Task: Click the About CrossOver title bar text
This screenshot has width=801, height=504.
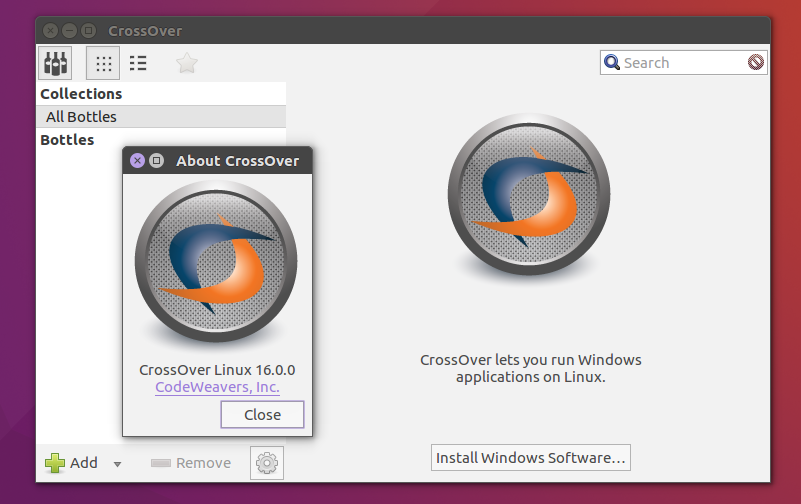Action: click(238, 161)
